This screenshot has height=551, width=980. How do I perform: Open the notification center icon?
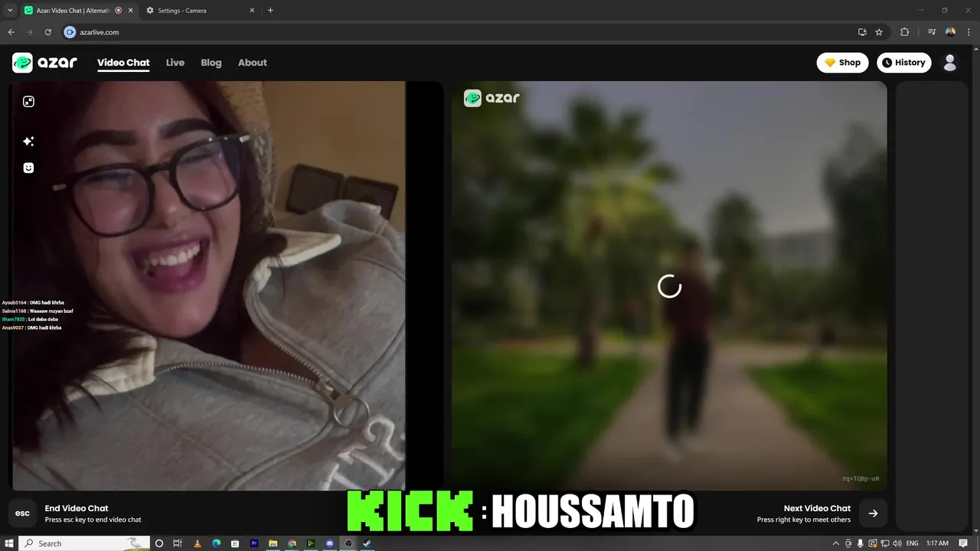(963, 543)
